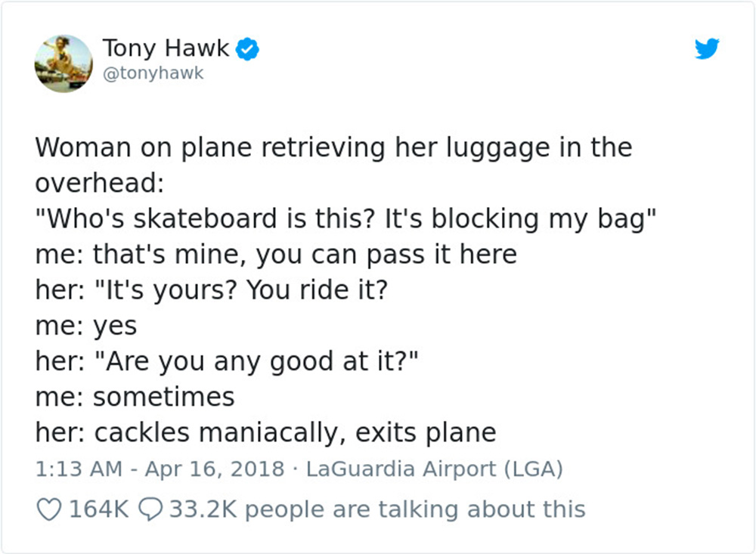756x554 pixels.
Task: Click the blue verified badge icon
Action: [247, 48]
